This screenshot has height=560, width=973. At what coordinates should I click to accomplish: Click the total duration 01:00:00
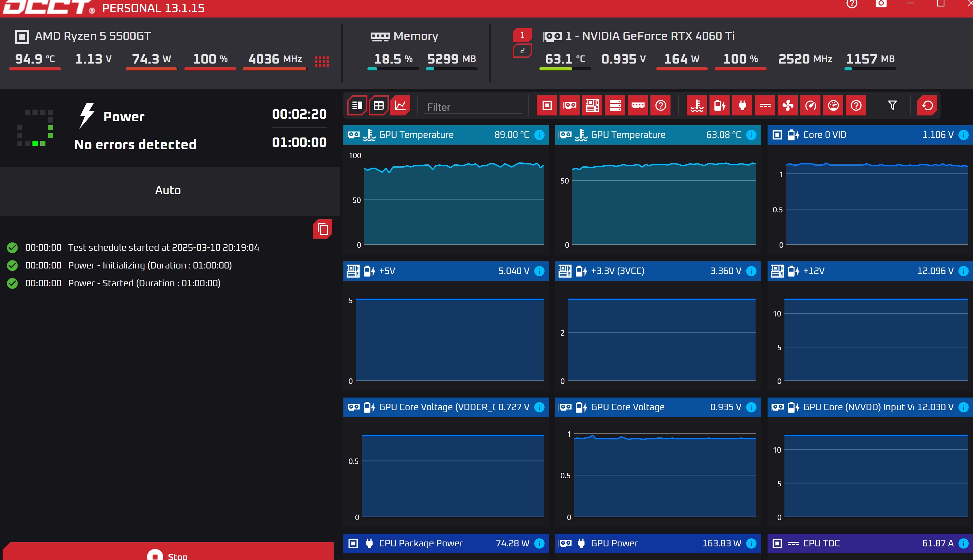tap(299, 143)
